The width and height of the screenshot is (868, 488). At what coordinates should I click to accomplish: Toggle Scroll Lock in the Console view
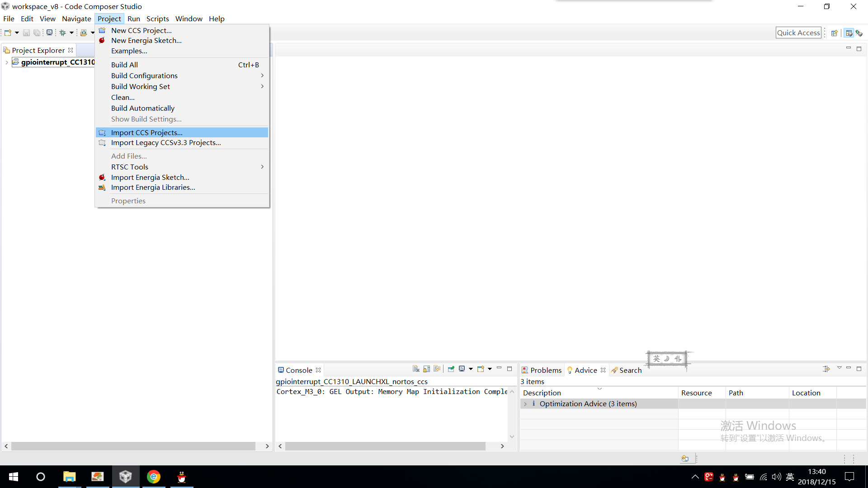tap(426, 369)
